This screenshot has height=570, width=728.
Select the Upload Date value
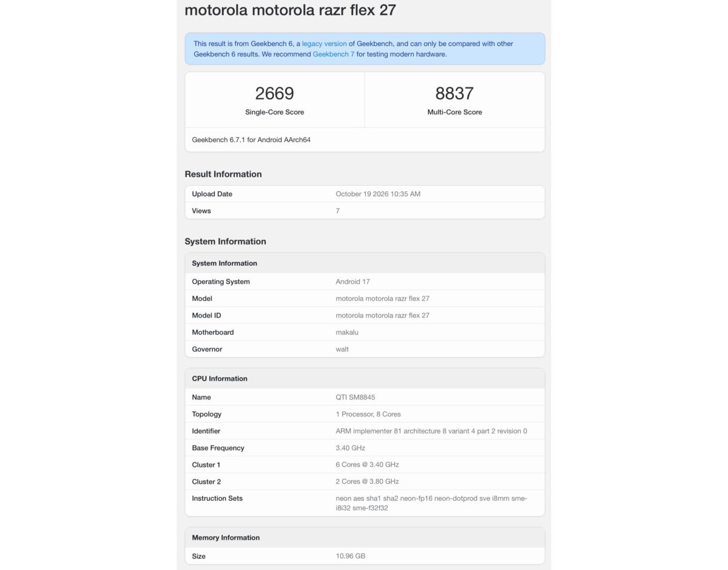pos(378,194)
